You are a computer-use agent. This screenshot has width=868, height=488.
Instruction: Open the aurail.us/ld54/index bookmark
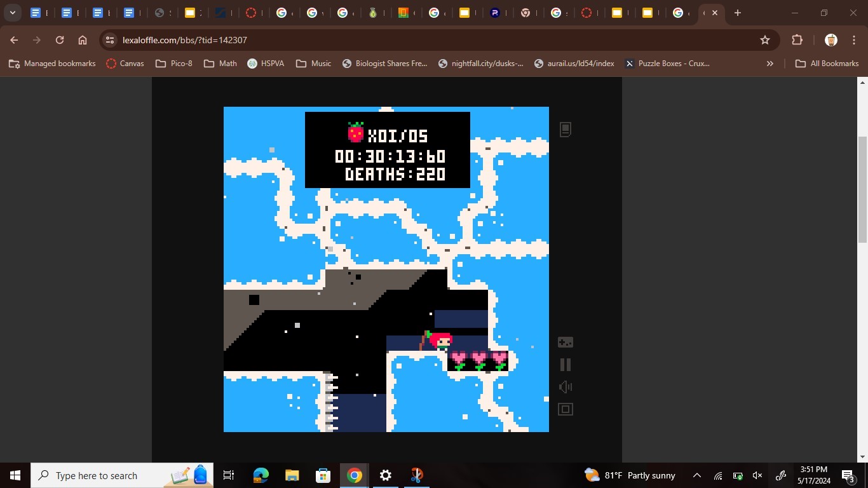(x=574, y=64)
